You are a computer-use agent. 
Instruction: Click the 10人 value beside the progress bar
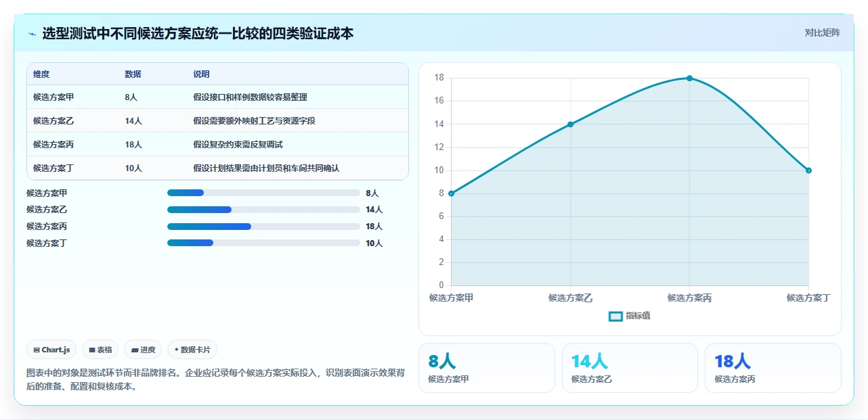[x=374, y=243]
